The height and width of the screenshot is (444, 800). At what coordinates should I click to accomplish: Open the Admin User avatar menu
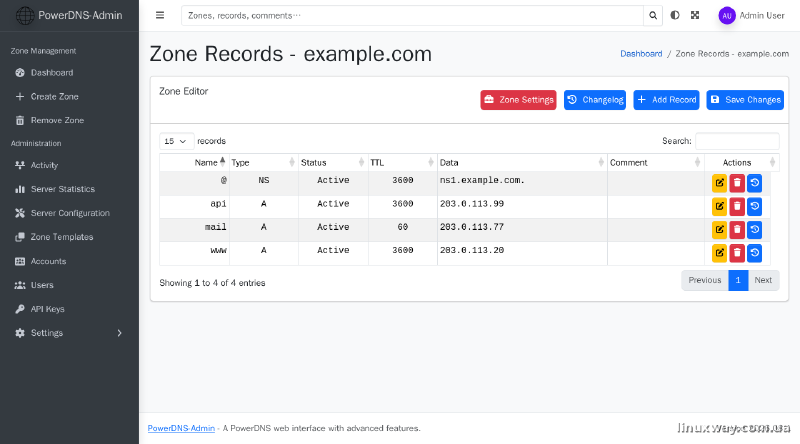point(727,16)
